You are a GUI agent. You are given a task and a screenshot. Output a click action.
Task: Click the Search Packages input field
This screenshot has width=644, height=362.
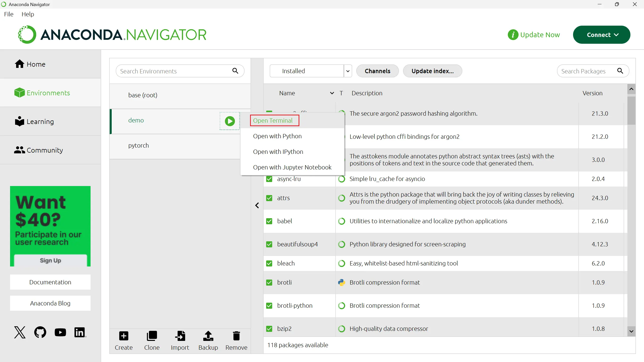pyautogui.click(x=586, y=71)
